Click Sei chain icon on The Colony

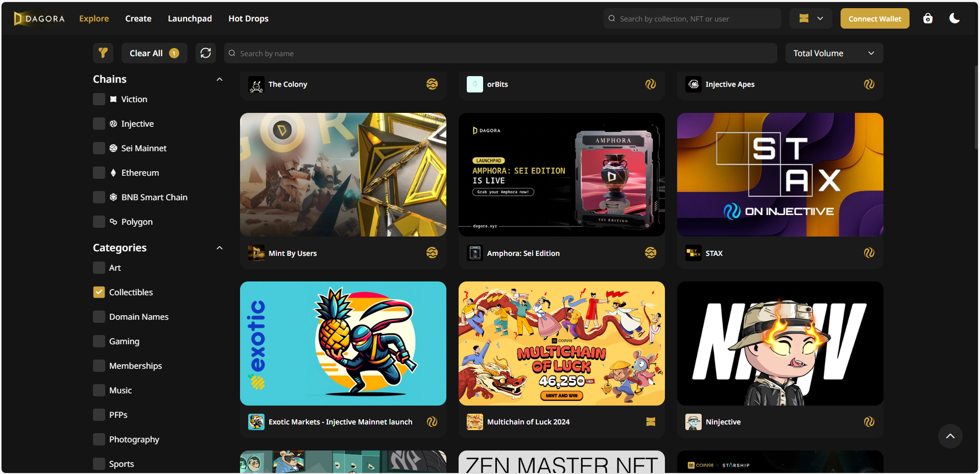[x=432, y=84]
